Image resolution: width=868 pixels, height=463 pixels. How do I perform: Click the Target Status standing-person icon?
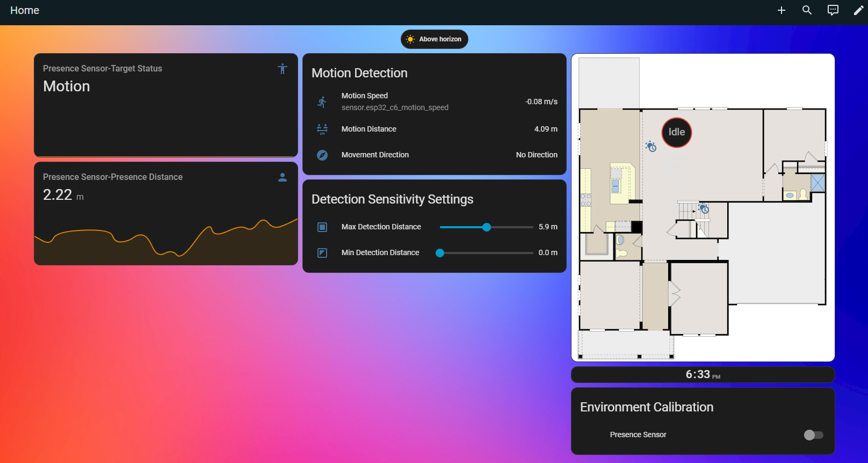coord(283,69)
